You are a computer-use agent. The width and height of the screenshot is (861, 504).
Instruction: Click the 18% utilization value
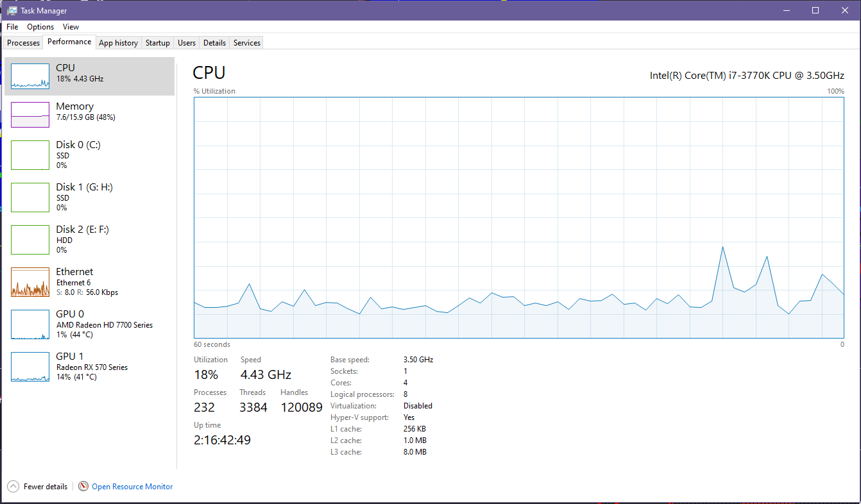pos(206,374)
